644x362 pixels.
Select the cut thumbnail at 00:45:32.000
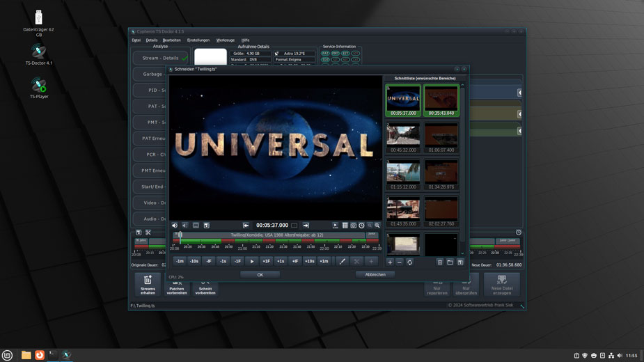tap(403, 138)
